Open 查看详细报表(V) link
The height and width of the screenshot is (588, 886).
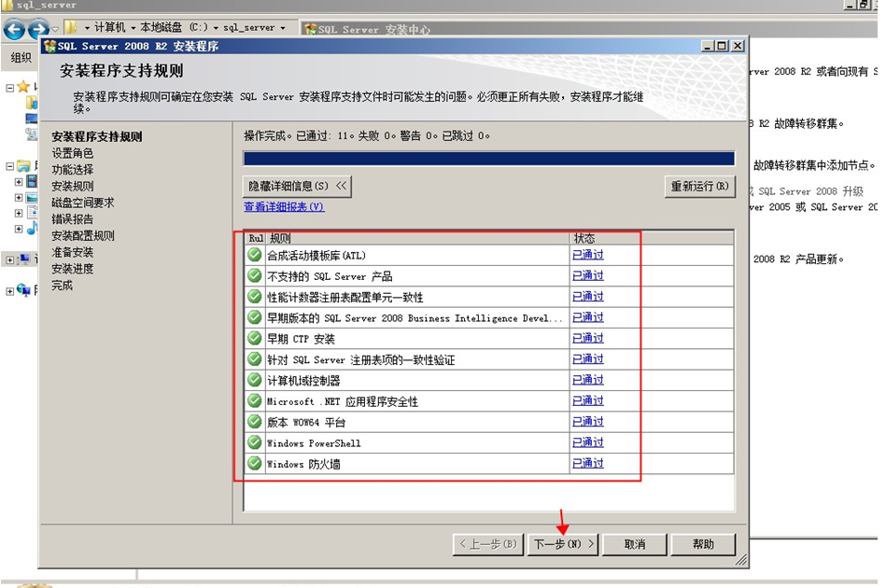[284, 206]
